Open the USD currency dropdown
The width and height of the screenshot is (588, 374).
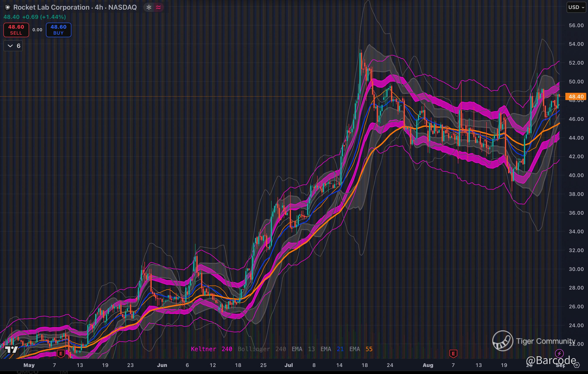(576, 7)
